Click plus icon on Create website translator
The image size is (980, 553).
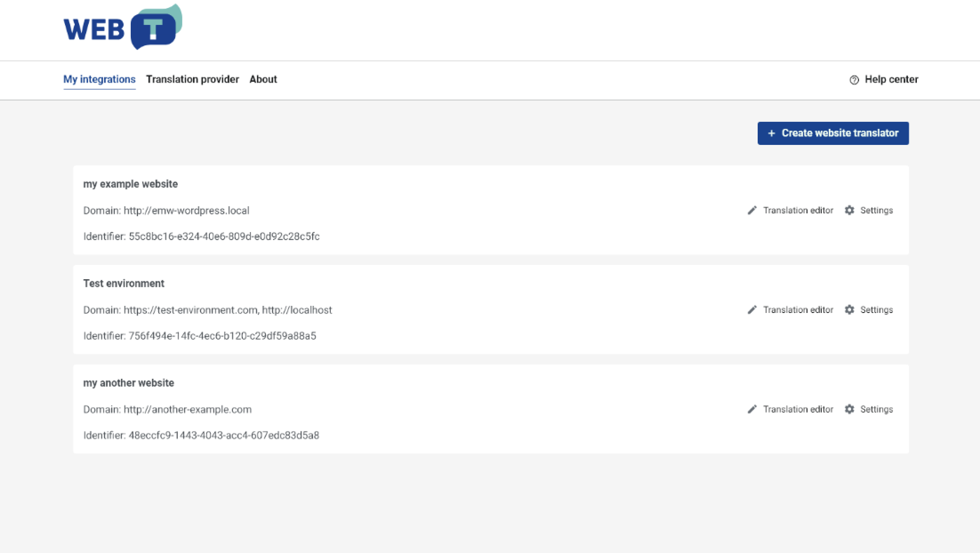(x=771, y=133)
